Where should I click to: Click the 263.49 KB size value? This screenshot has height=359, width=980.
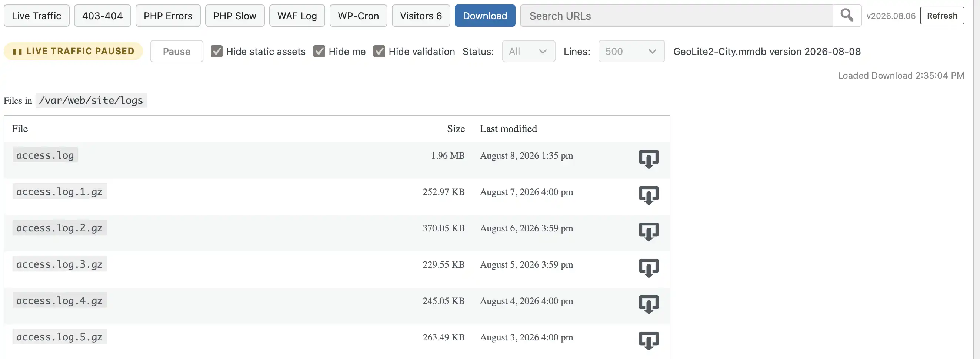pyautogui.click(x=444, y=337)
